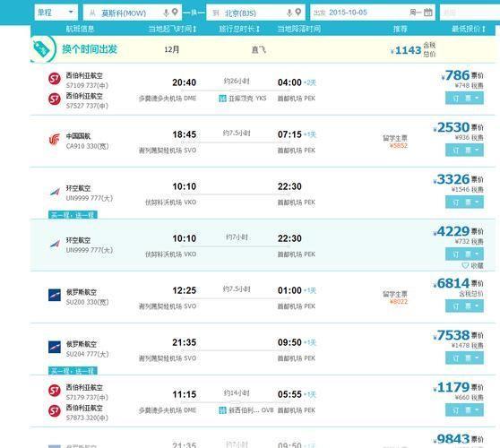Click the 换 swap cities button
Viewport: 500px width, 448px height.
pos(194,13)
